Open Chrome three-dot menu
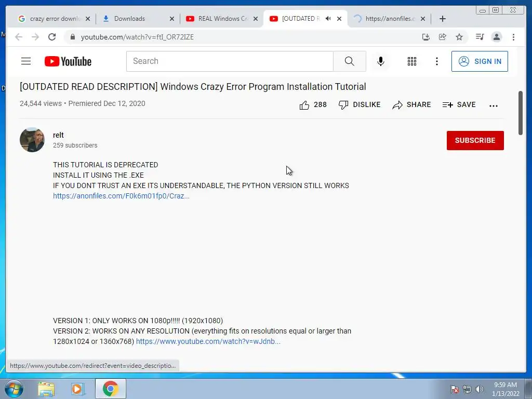The width and height of the screenshot is (532, 399). pos(513,37)
